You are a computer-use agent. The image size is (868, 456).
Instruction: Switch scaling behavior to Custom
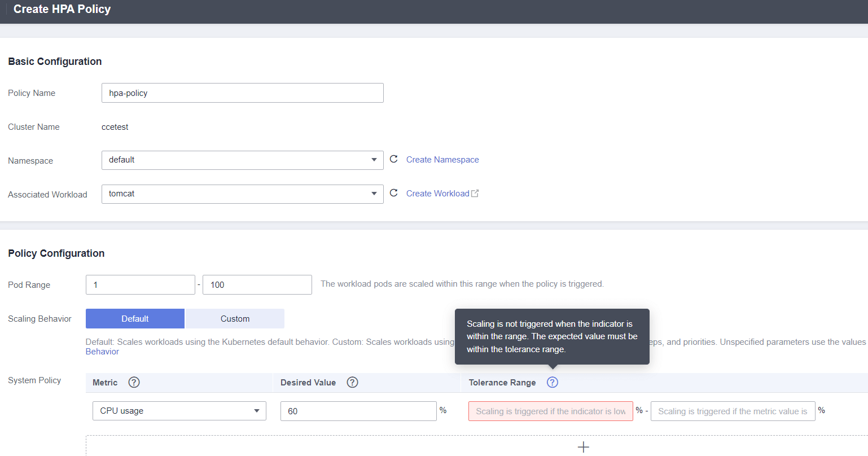coord(235,319)
